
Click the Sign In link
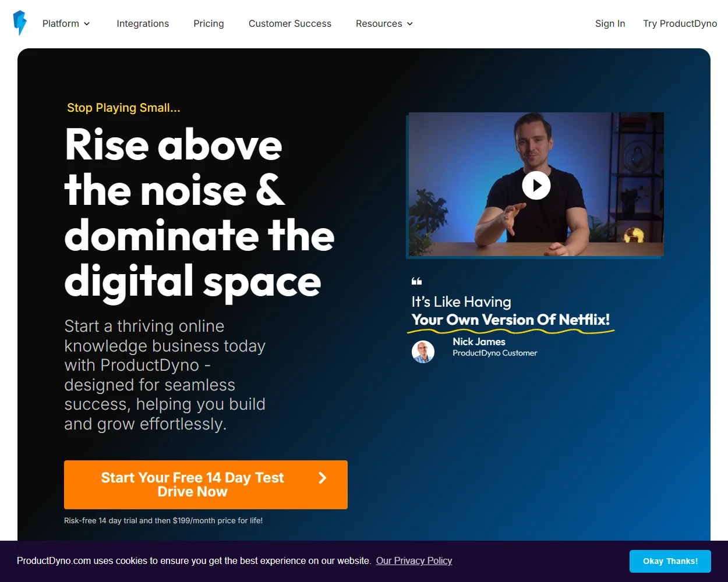point(610,23)
